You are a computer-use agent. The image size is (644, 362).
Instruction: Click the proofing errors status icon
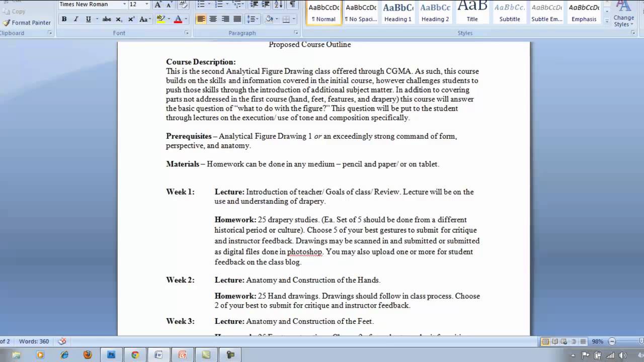(62, 341)
